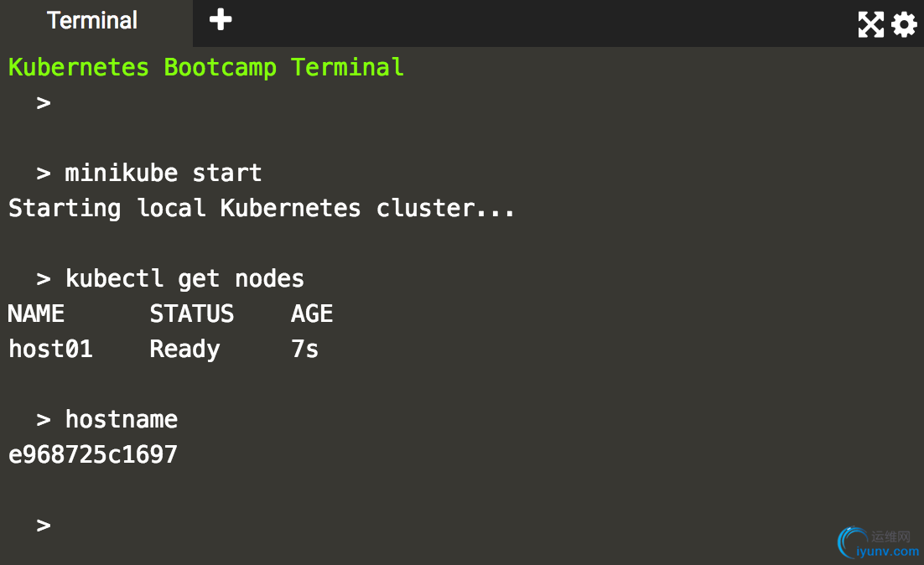Viewport: 924px width, 565px height.
Task: Open terminal settings gear icon
Action: pyautogui.click(x=904, y=25)
